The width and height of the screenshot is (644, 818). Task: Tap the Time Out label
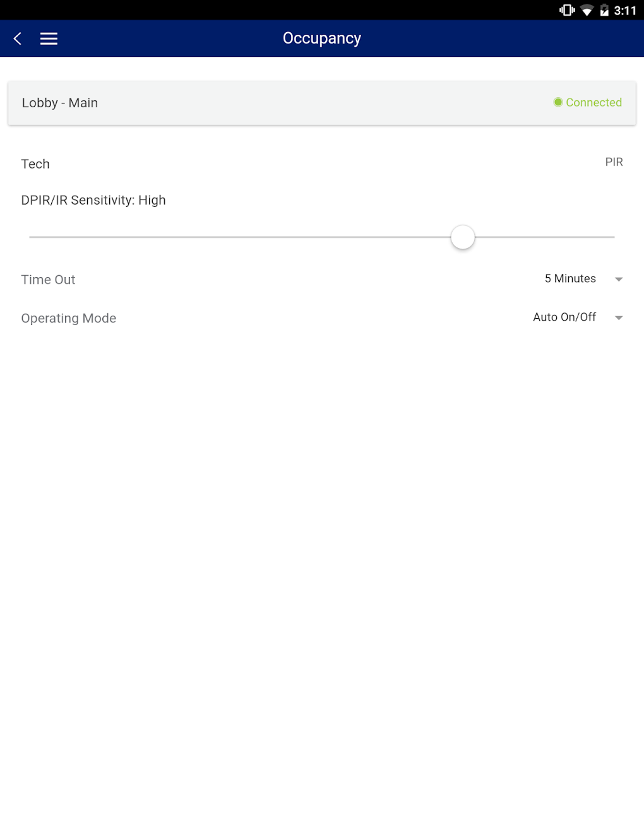coord(48,280)
